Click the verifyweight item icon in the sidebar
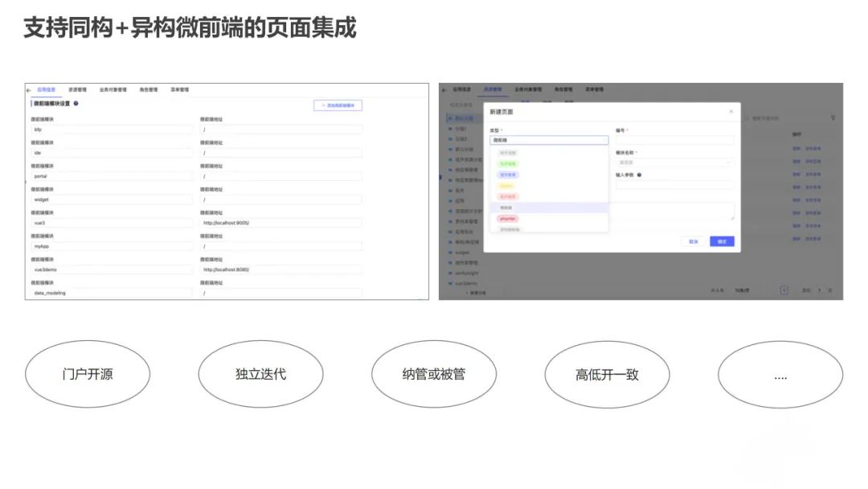 [450, 273]
